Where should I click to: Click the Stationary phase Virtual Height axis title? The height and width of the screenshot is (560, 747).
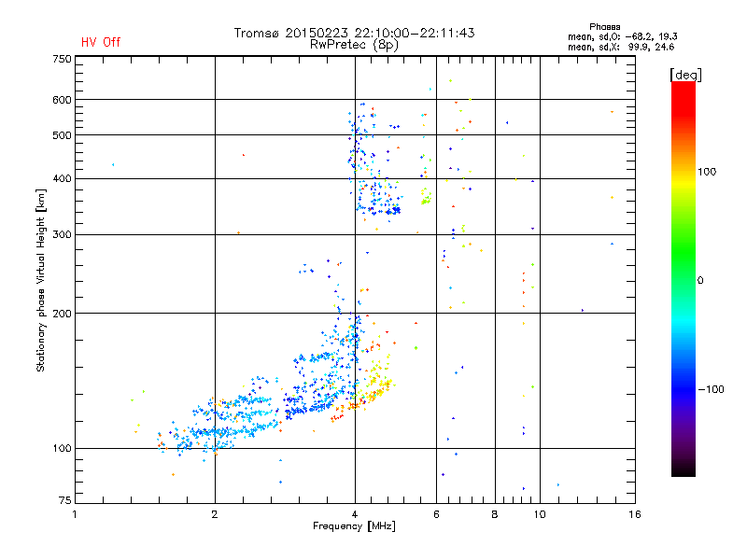[41, 280]
